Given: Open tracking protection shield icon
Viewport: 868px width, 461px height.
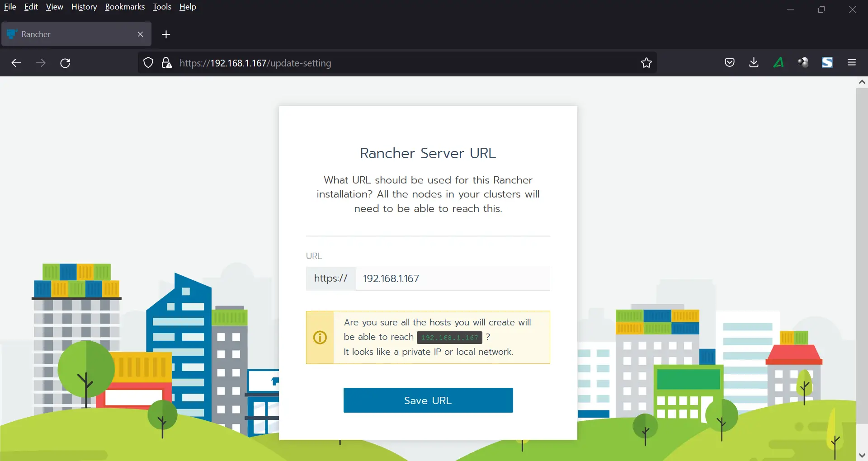Looking at the screenshot, I should (148, 63).
